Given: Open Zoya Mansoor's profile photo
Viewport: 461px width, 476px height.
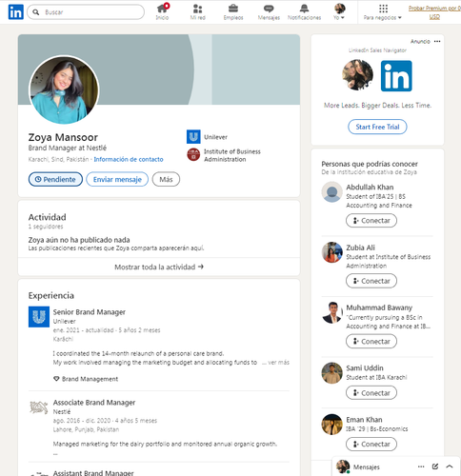Looking at the screenshot, I should coord(64,89).
